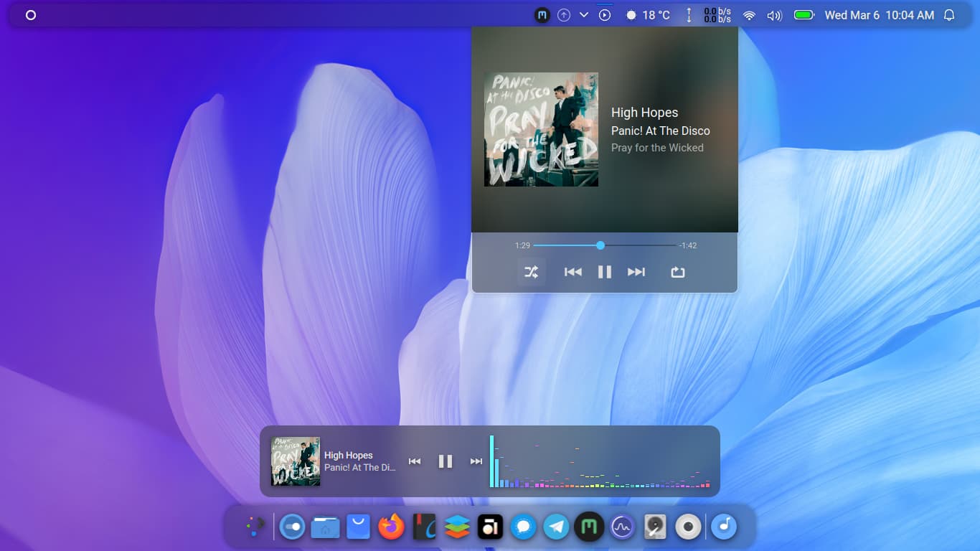The width and height of the screenshot is (980, 551).
Task: Click the audio spectrum visualizer
Action: (x=600, y=461)
